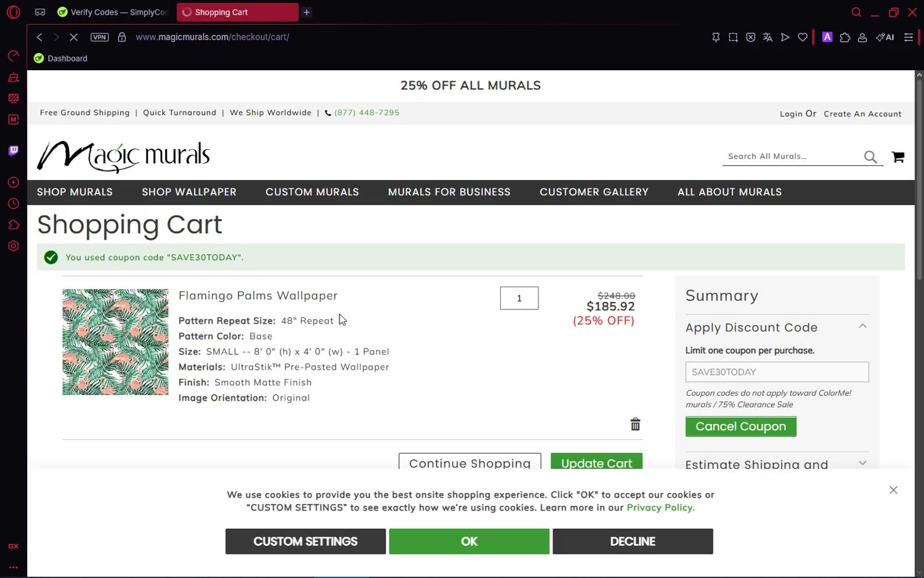Take a snapshot with toolbar icon

click(x=733, y=37)
